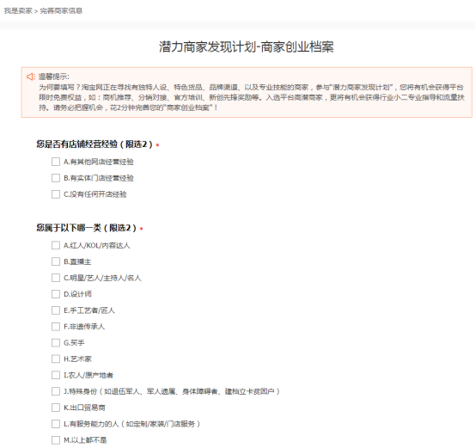Screen dimensions: 476x448
Task: Click the 完善商家信息 breadcrumb
Action: [61, 10]
